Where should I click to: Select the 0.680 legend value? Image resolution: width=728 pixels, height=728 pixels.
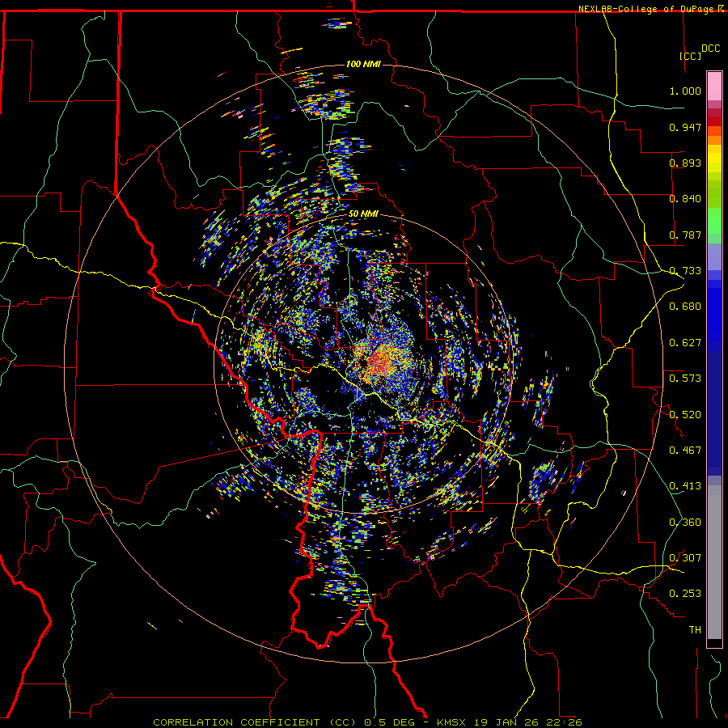[685, 307]
